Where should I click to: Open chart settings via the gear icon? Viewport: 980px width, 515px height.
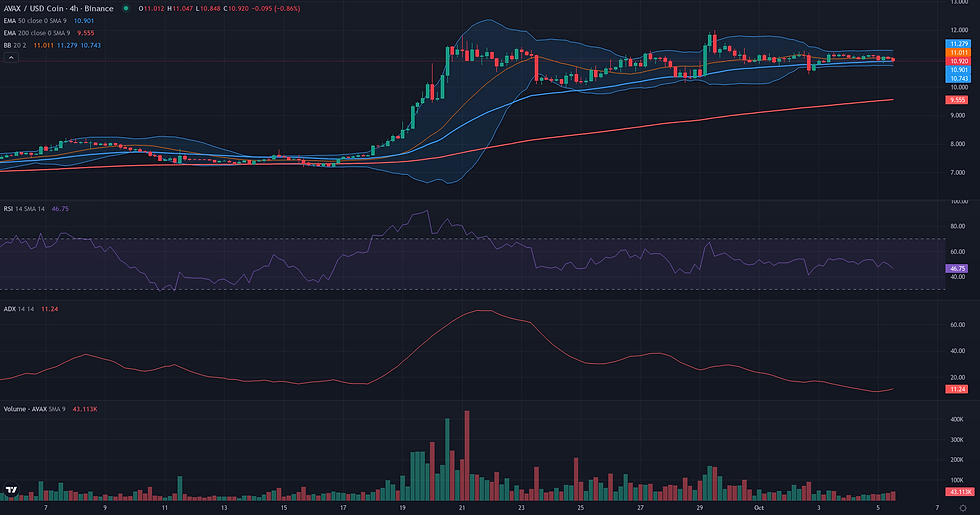[x=963, y=508]
